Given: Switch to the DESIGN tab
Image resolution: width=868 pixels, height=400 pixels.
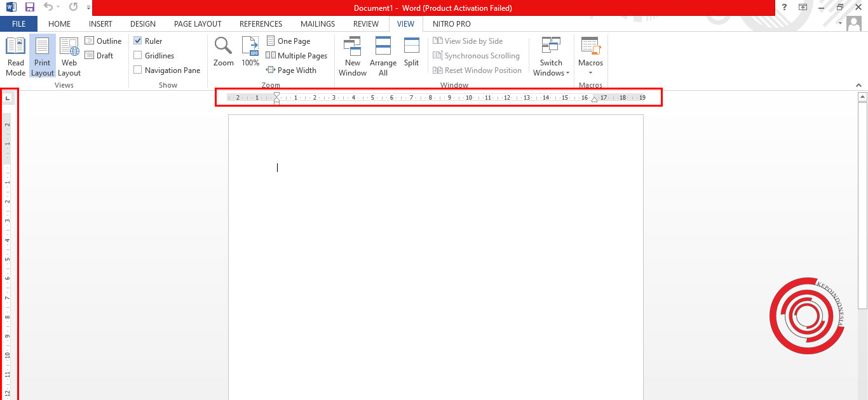Looking at the screenshot, I should tap(143, 24).
